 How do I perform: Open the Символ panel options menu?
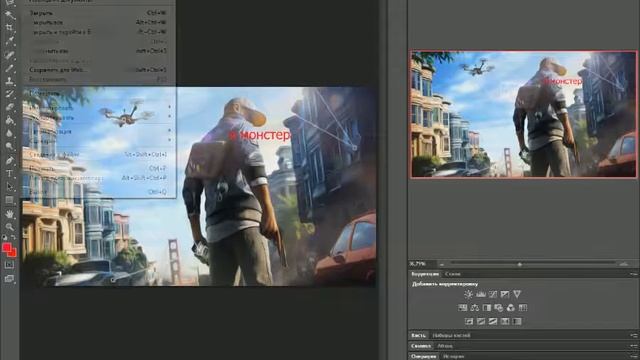point(633,346)
